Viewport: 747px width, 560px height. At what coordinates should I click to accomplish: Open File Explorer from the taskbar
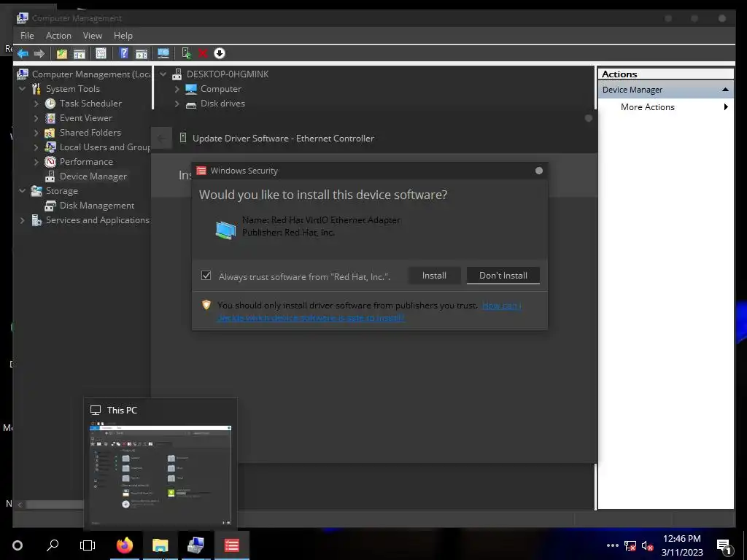pyautogui.click(x=160, y=545)
